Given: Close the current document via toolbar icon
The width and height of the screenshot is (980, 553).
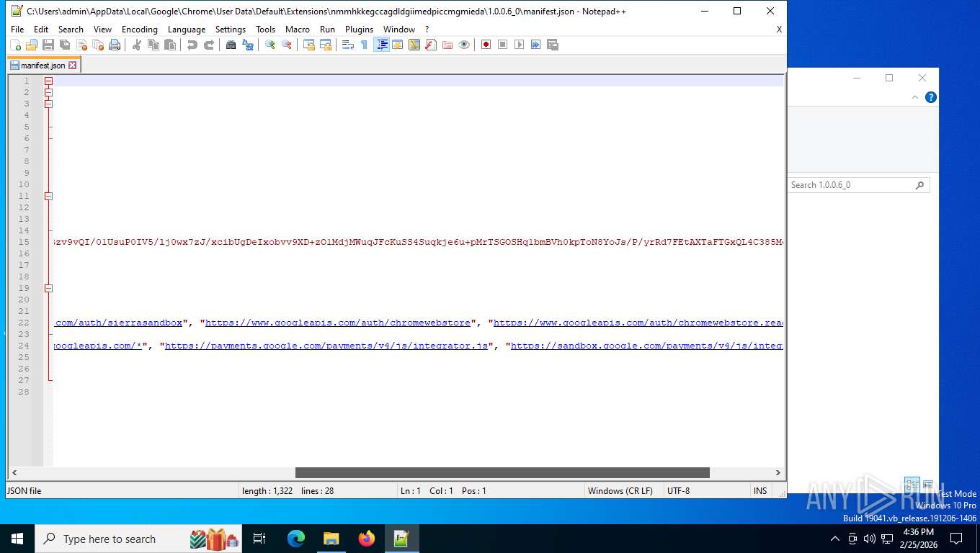Looking at the screenshot, I should tap(81, 45).
